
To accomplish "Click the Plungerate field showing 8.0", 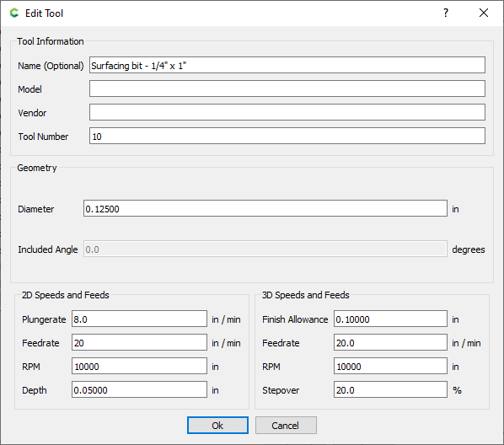I will (x=139, y=319).
